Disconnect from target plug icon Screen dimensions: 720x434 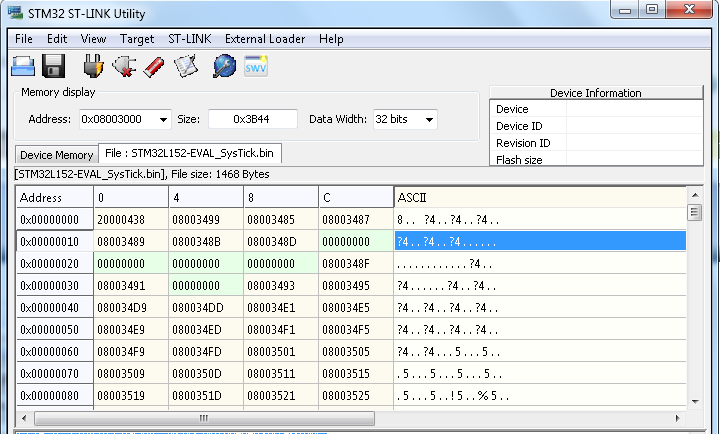tap(124, 66)
